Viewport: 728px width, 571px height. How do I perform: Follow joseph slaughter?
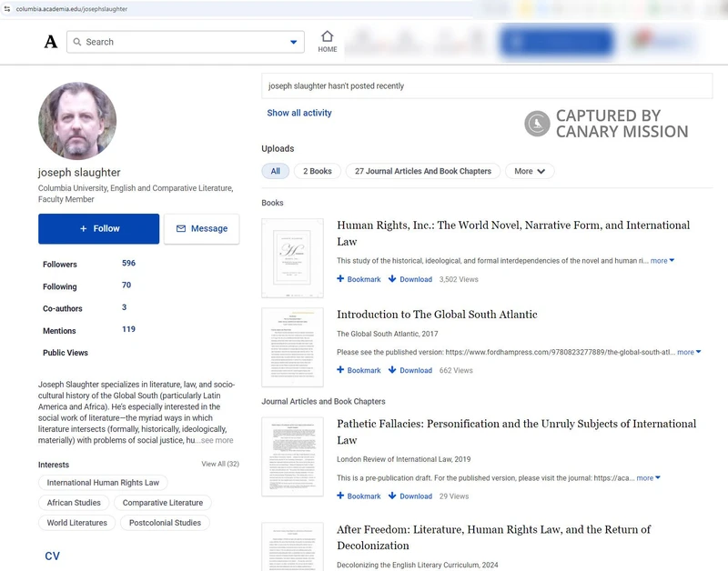tap(98, 229)
